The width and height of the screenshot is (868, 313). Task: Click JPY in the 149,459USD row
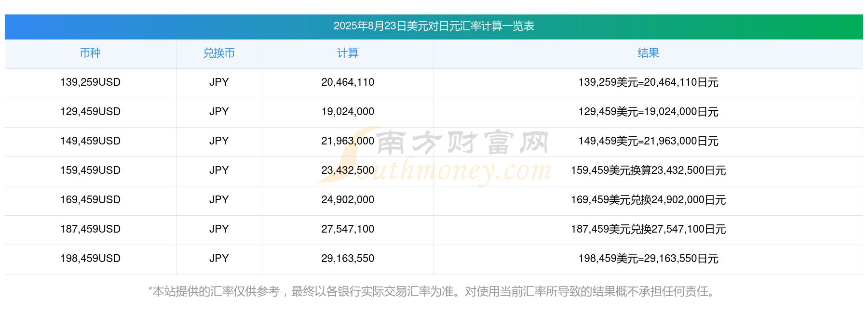point(219,141)
